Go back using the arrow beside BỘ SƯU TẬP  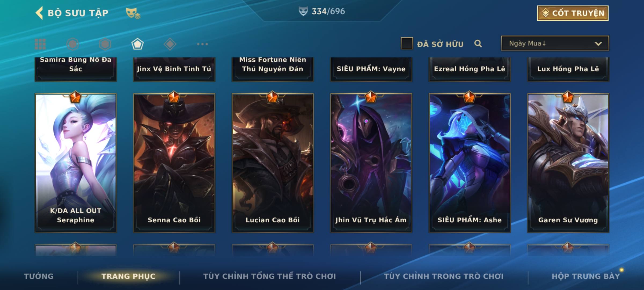click(x=39, y=13)
